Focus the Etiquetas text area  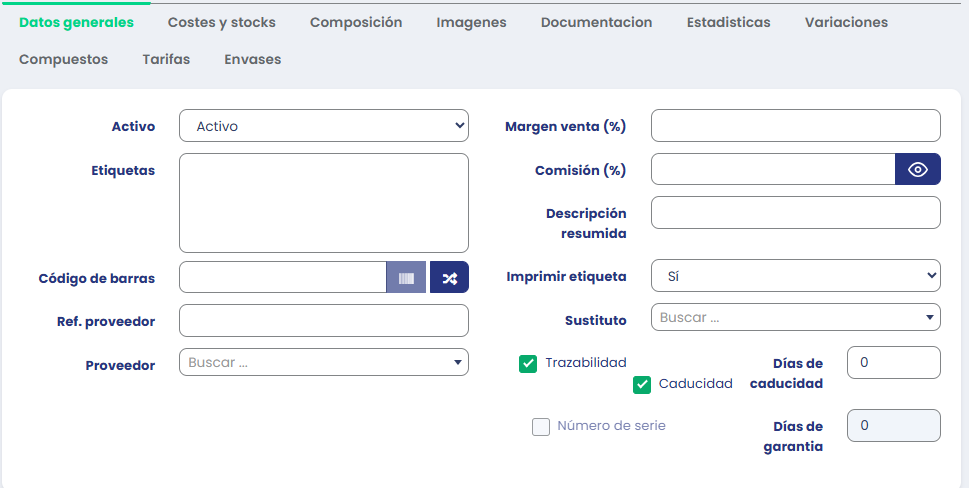coord(323,202)
